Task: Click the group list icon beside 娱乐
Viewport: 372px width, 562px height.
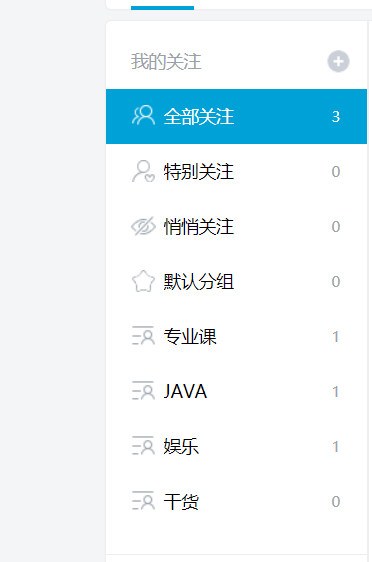Action: pyautogui.click(x=143, y=446)
